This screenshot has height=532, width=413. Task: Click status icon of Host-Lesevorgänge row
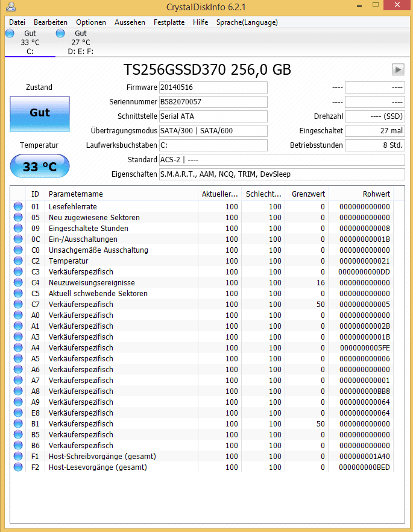click(x=18, y=467)
